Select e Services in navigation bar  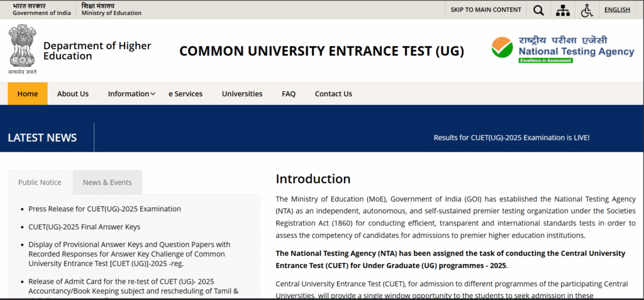pos(186,94)
